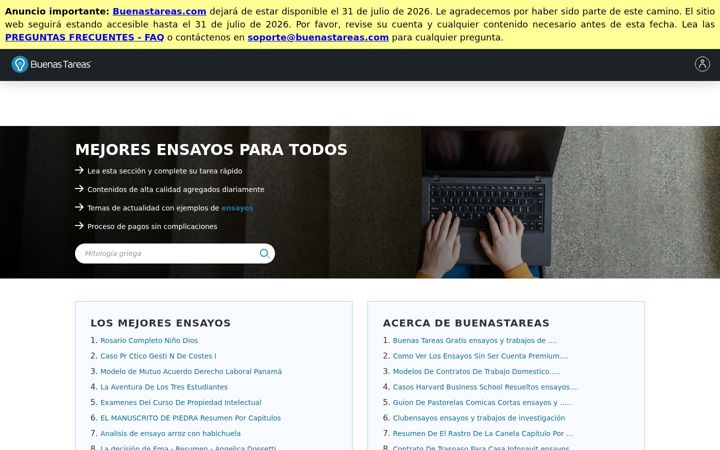Click 'LOS MEJORES ENSAYOS' section heading
Image resolution: width=720 pixels, height=450 pixels.
(161, 323)
